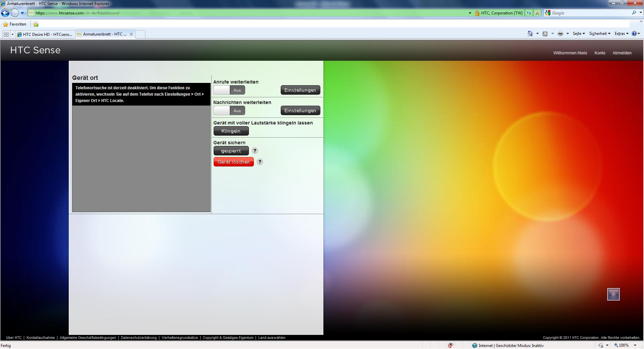Open Allgemeine Geschäftsbedingungen link

point(88,338)
